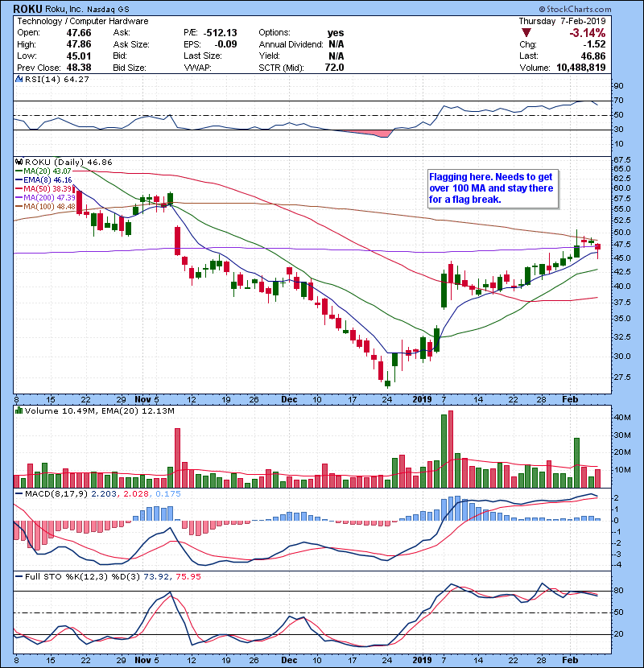Viewport: 644px width, 668px height.
Task: Click the Volume value 10,488,819
Action: (x=581, y=68)
